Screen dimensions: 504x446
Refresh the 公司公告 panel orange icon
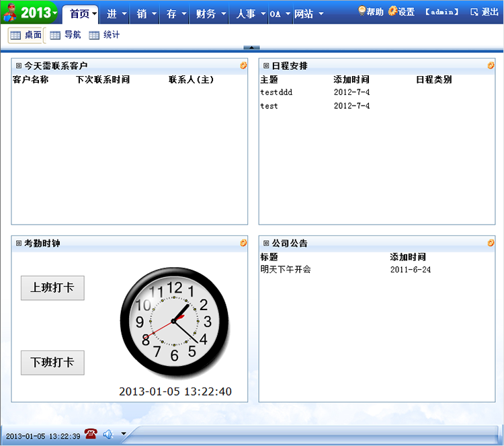(491, 243)
